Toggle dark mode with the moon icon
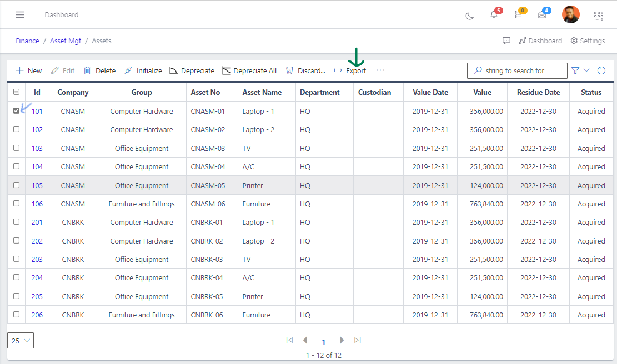 (469, 15)
